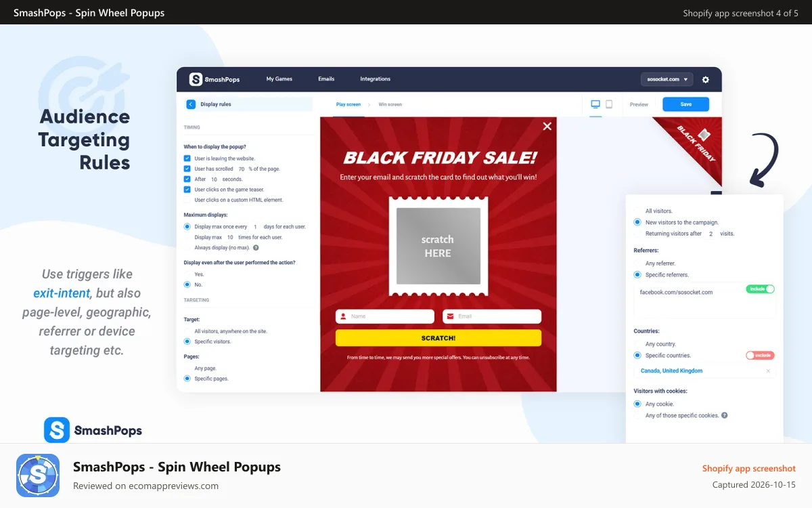The height and width of the screenshot is (508, 812).
Task: Select 'No' for display after action
Action: click(187, 284)
